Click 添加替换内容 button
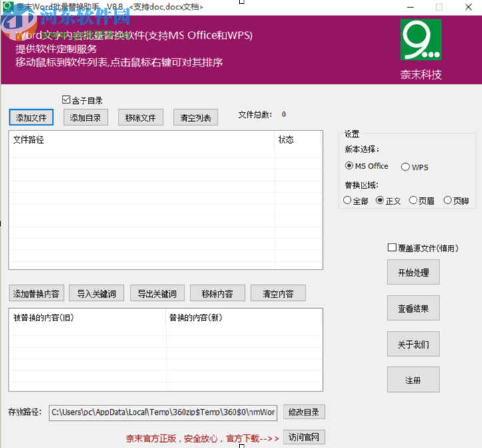Image resolution: width=482 pixels, height=448 pixels. 37,293
